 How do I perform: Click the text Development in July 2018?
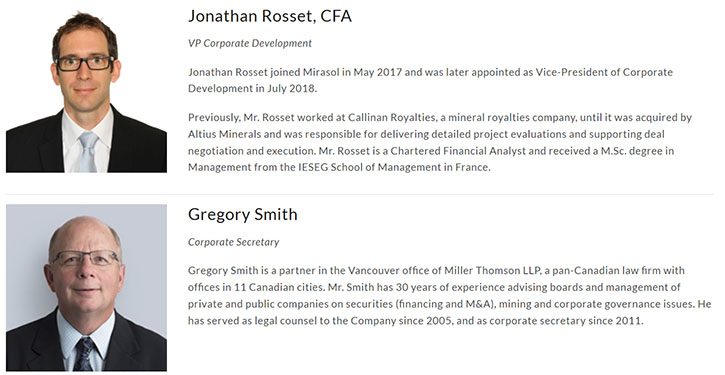[252, 89]
